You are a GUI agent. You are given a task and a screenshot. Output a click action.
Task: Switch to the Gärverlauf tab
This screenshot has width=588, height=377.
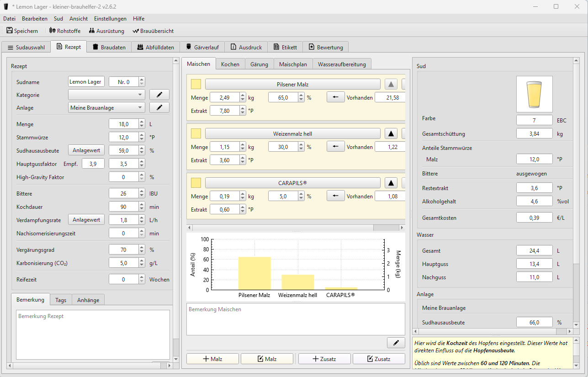[x=202, y=47]
